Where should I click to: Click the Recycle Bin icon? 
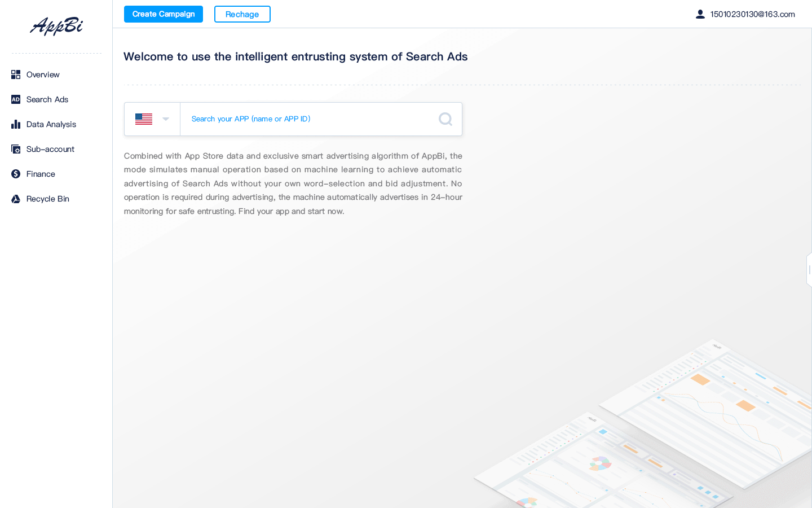pyautogui.click(x=16, y=199)
